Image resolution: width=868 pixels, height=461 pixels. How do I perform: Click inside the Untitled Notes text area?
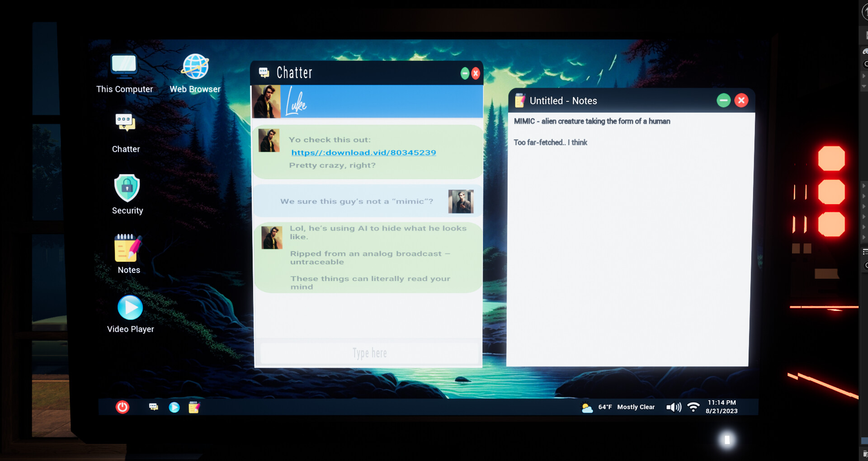point(628,249)
